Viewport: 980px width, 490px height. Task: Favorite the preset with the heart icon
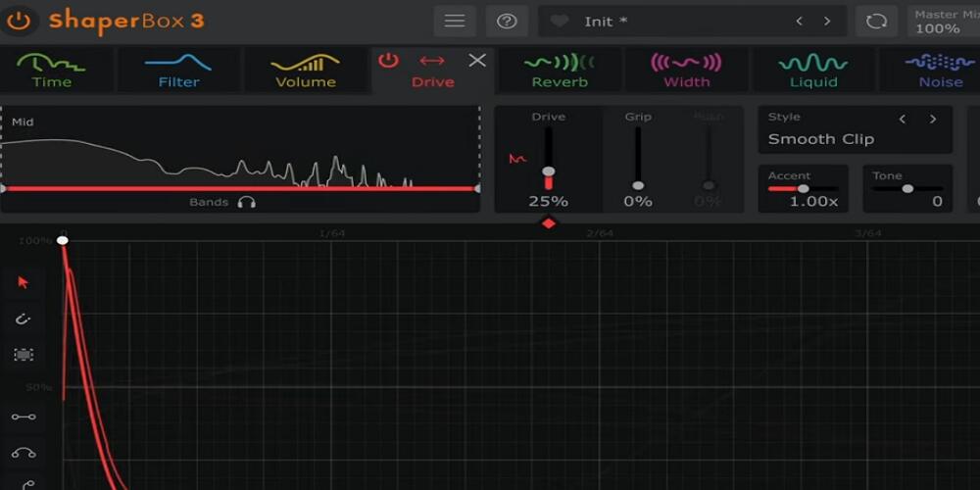[x=560, y=21]
